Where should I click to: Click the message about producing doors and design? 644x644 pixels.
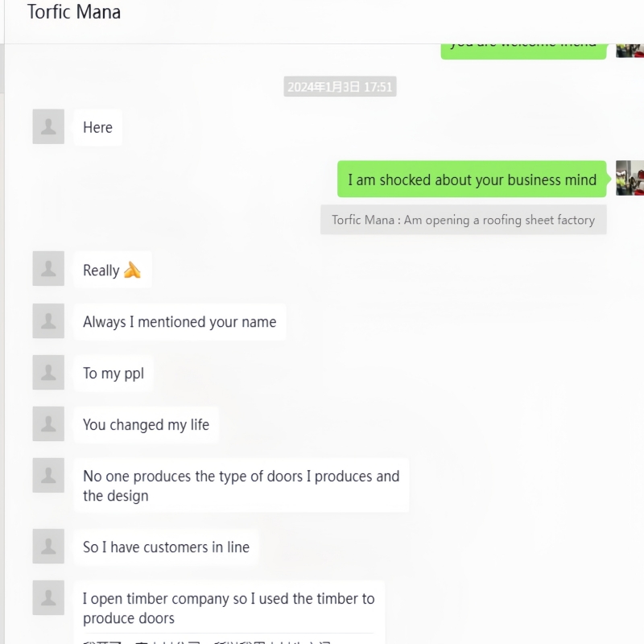click(x=241, y=485)
